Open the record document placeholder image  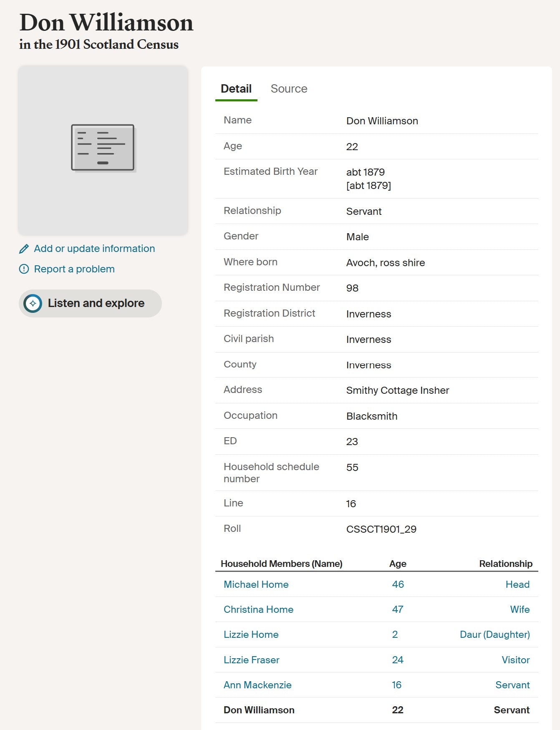(x=103, y=150)
